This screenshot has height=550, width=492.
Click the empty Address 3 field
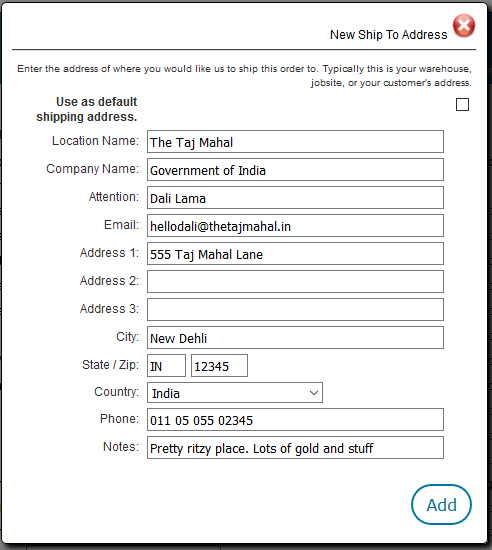295,310
